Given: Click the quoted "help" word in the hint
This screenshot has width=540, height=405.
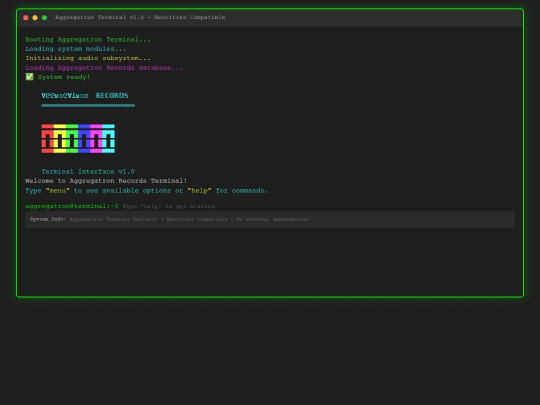Looking at the screenshot, I should (x=199, y=190).
